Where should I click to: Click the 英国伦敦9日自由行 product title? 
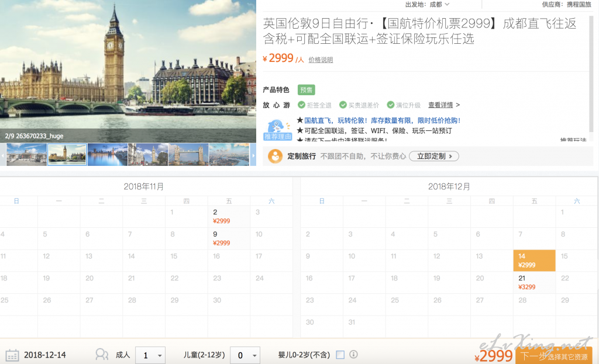419,31
